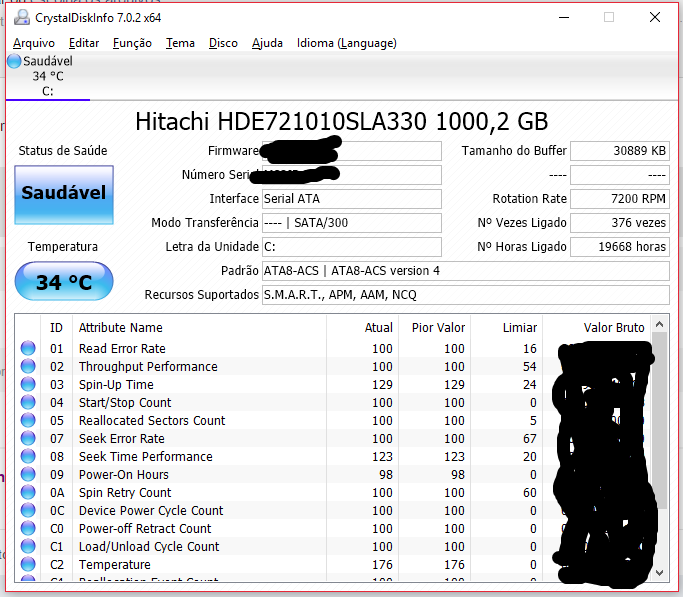Click the status orb for Temperature attribute
Viewport: 687px width, 597px height.
(x=28, y=564)
